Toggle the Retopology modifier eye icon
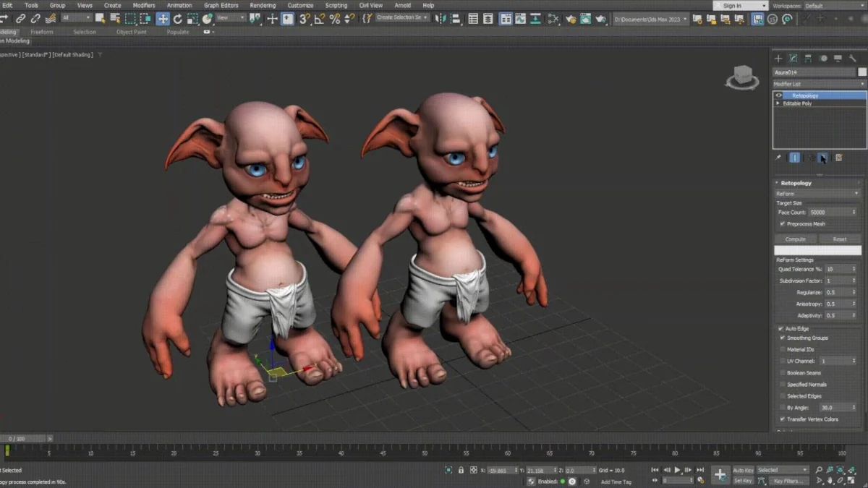868x488 pixels. pos(779,95)
